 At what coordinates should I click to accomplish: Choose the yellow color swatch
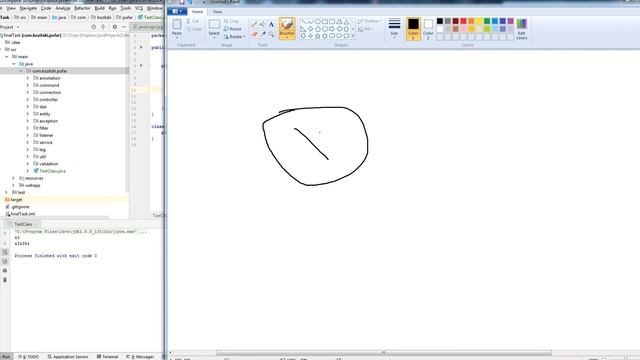tap(479, 21)
